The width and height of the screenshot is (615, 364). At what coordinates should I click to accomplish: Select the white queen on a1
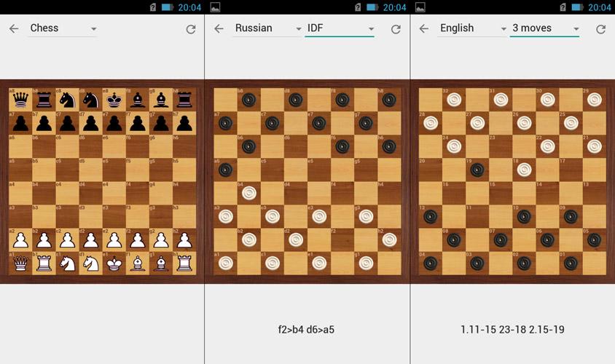(x=20, y=264)
